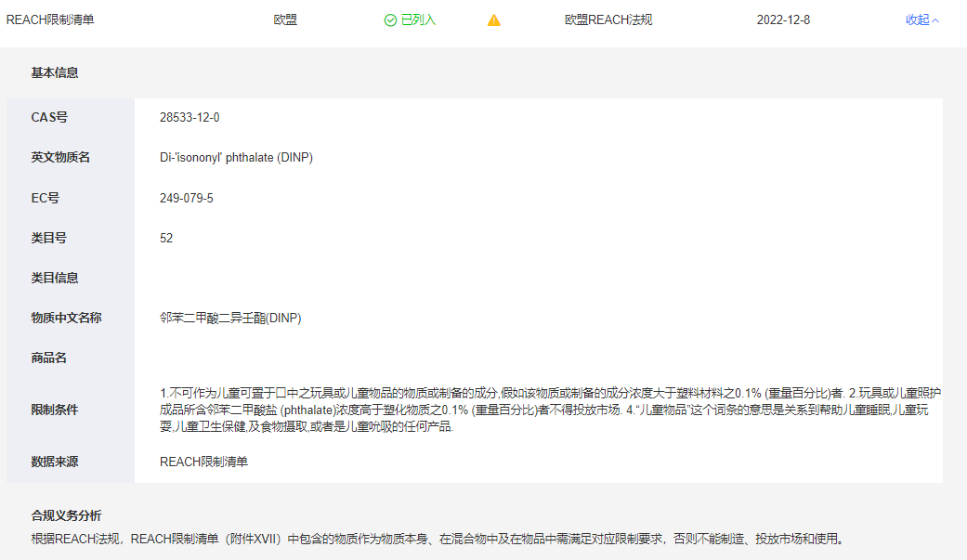This screenshot has width=967, height=560.
Task: Click the upward chevron next to 收起
Action: tap(935, 20)
